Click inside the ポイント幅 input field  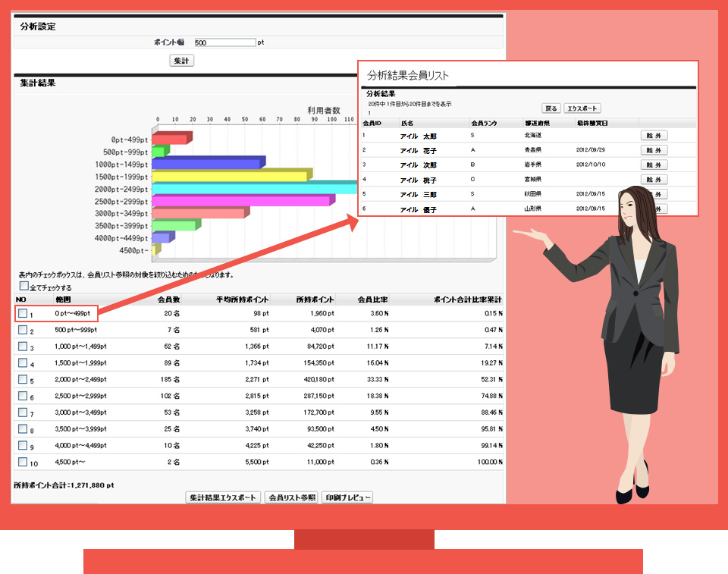[x=224, y=43]
